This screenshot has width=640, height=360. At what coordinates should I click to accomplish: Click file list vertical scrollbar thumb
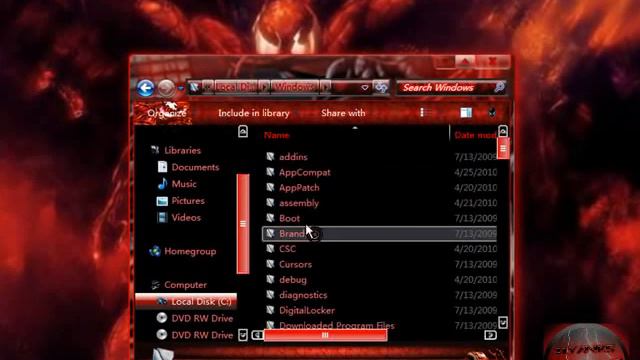503,149
